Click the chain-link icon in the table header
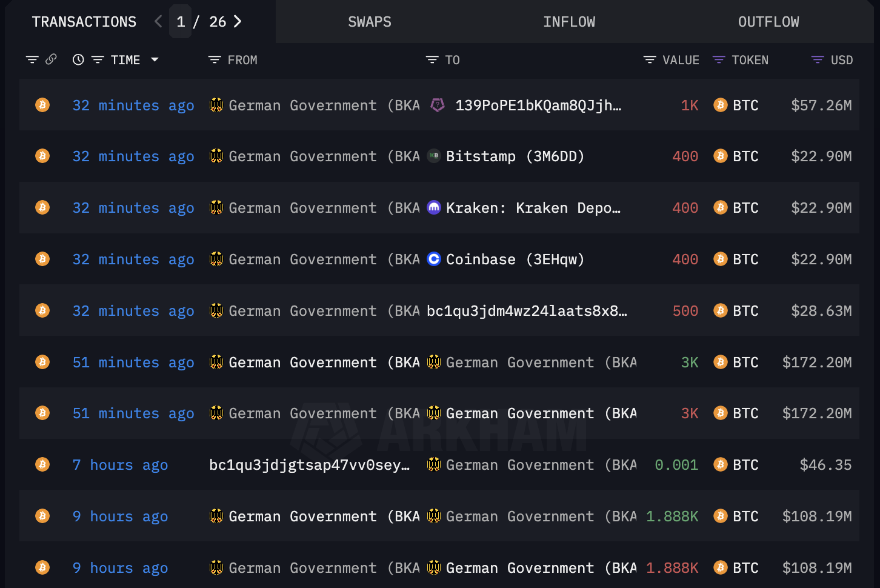 point(52,59)
